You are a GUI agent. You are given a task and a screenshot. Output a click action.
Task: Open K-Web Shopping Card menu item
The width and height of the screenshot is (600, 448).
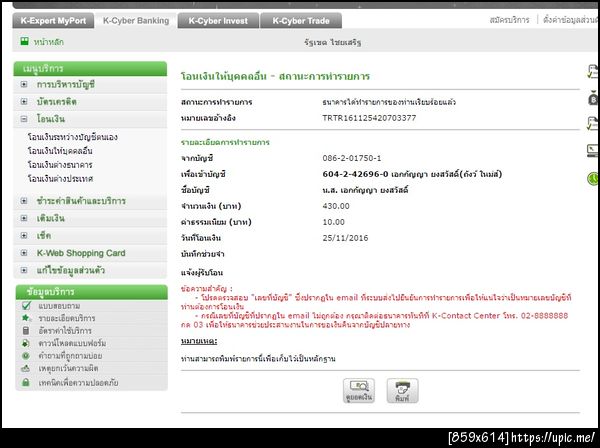pos(81,253)
